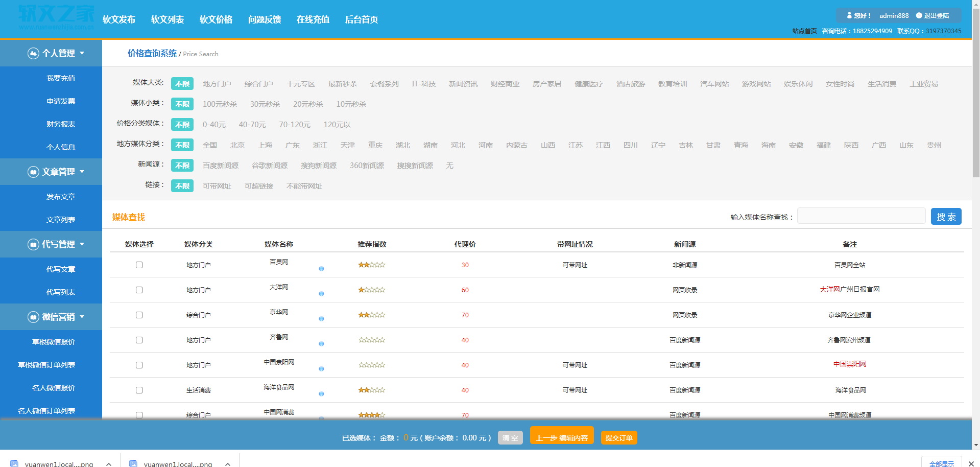This screenshot has width=980, height=467.
Task: Select 北京 in the regional media filter
Action: click(237, 145)
